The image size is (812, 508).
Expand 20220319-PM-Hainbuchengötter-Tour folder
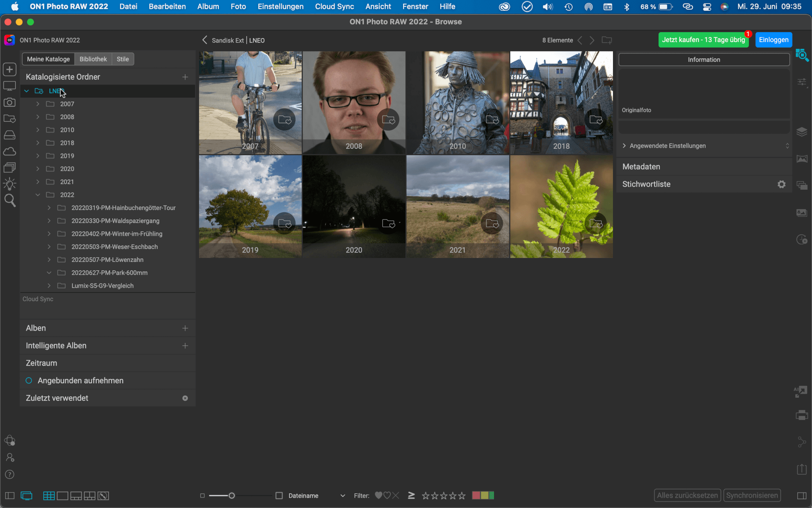pyautogui.click(x=49, y=208)
